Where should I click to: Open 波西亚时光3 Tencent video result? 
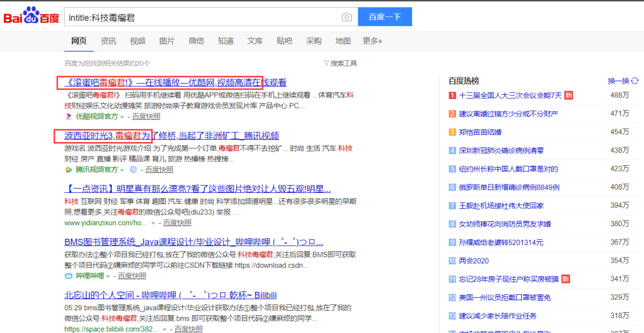coord(172,135)
